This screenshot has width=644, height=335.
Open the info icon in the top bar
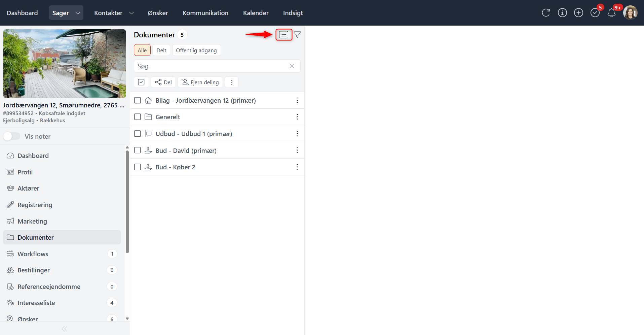click(x=562, y=13)
